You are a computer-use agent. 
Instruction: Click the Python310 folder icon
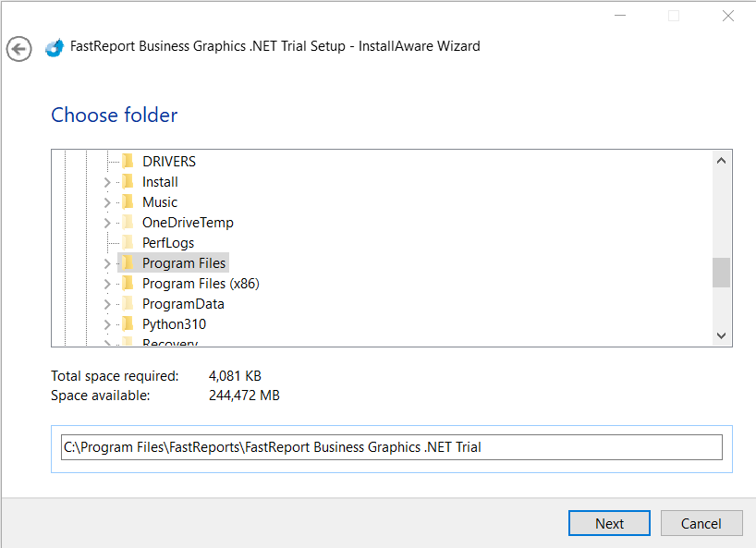128,323
